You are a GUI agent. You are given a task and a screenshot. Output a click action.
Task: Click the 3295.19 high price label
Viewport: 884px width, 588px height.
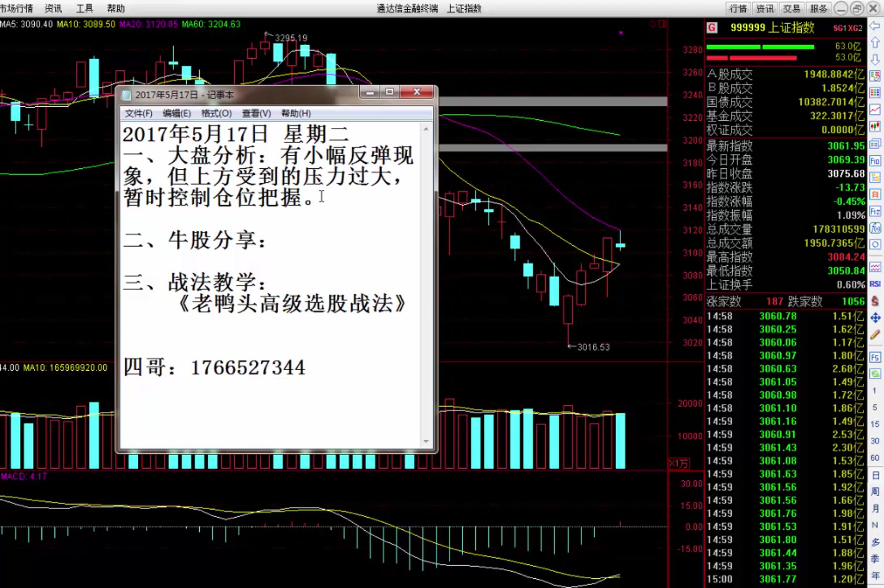pos(291,38)
